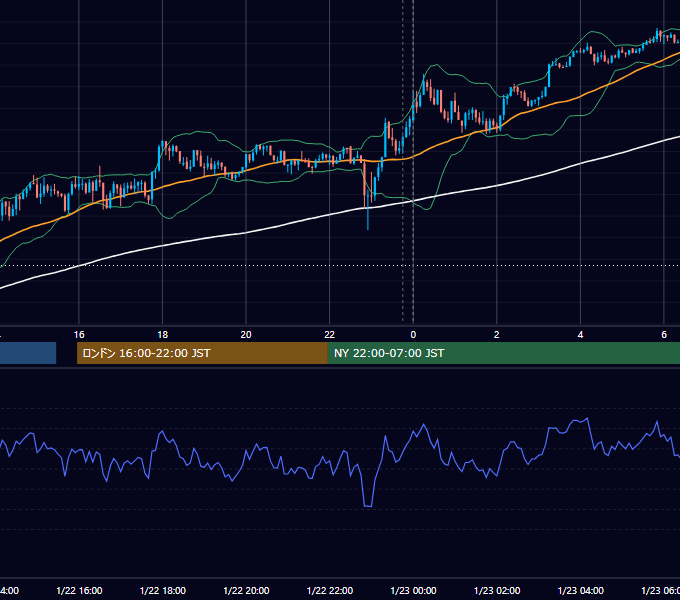Click the 1/22 16:00 date label
Image resolution: width=680 pixels, height=600 pixels.
[79, 590]
